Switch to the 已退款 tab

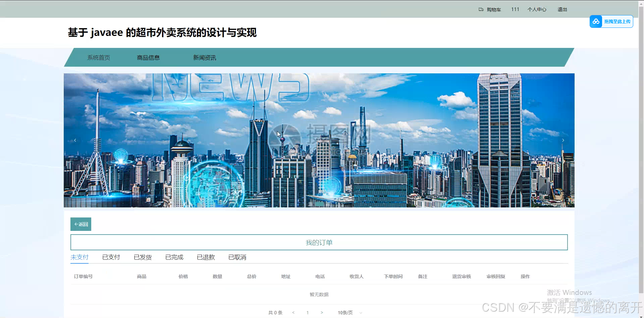tap(206, 257)
